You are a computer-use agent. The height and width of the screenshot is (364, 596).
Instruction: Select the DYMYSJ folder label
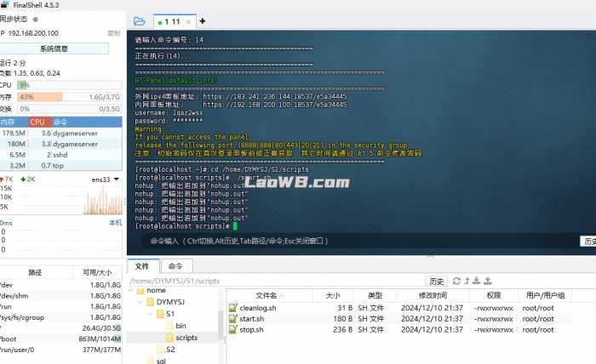pyautogui.click(x=170, y=302)
